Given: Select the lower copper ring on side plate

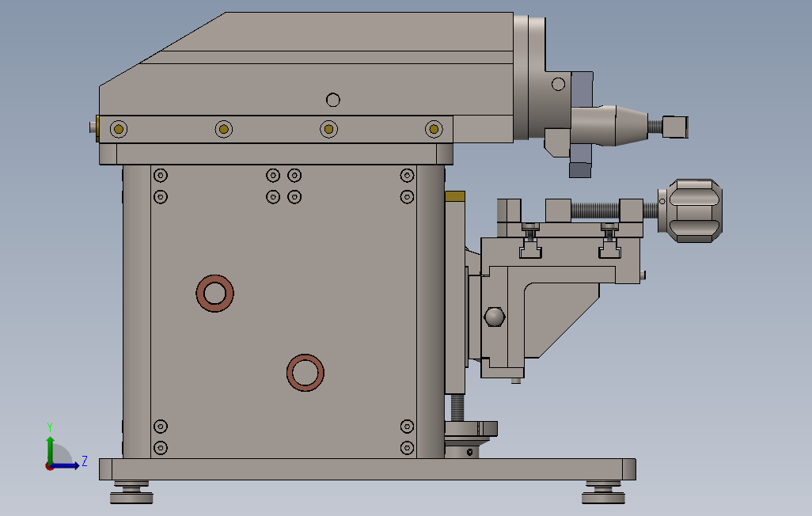Looking at the screenshot, I should (305, 373).
